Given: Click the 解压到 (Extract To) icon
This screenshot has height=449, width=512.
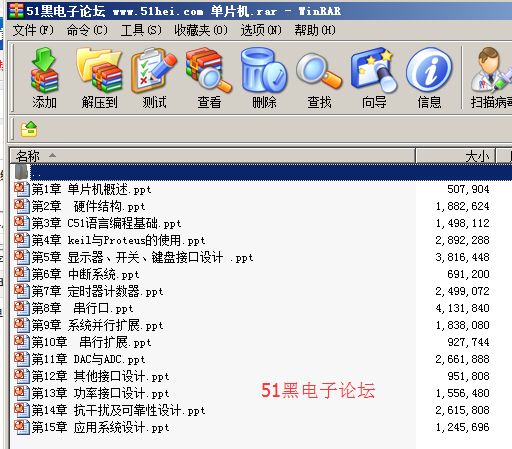Looking at the screenshot, I should coord(99,78).
